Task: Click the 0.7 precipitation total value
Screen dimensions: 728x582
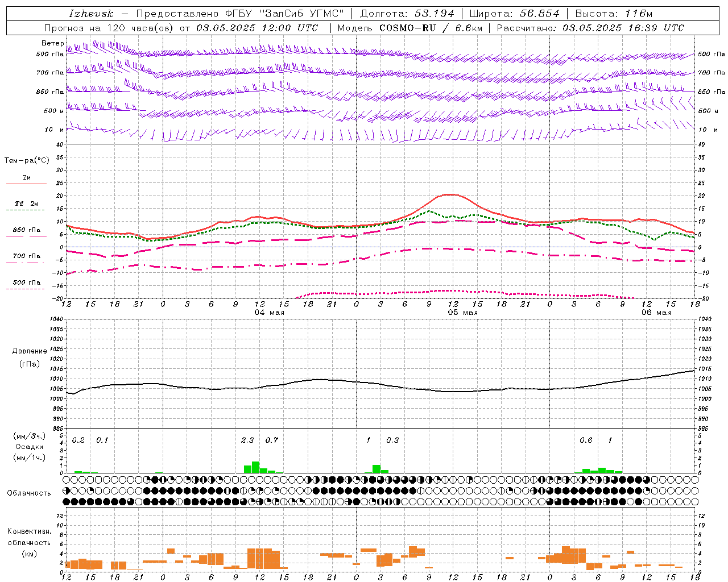Action: tap(272, 440)
